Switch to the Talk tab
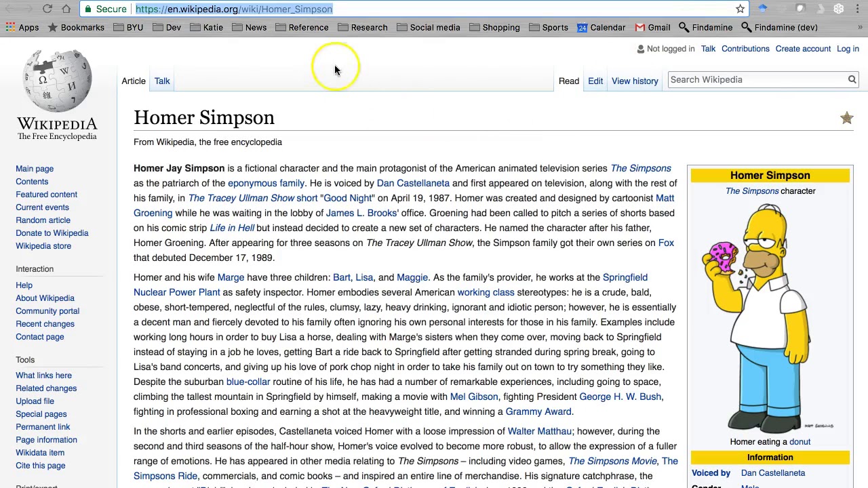The height and width of the screenshot is (488, 868). click(162, 81)
